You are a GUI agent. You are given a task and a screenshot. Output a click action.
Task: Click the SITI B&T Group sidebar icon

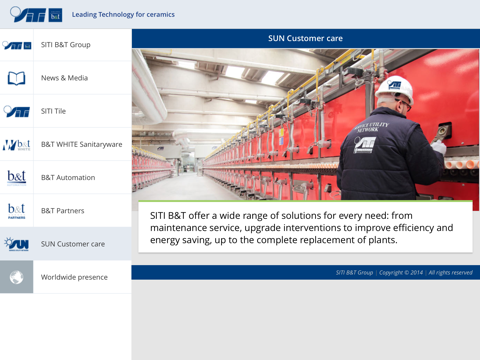pos(17,45)
